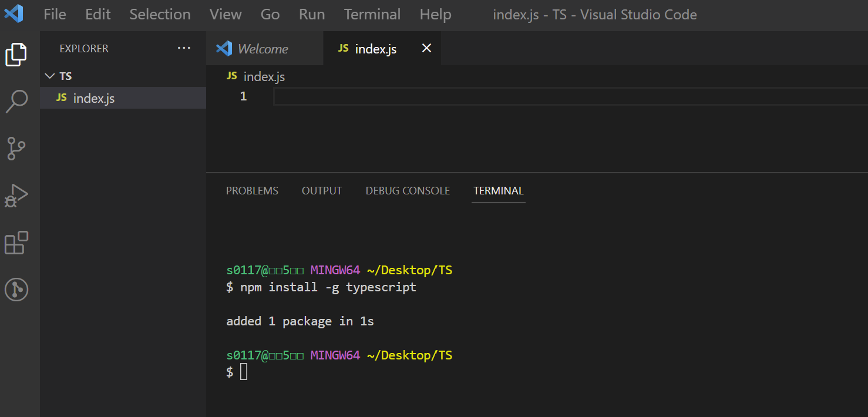868x417 pixels.
Task: Select the TERMINAL panel tab
Action: pyautogui.click(x=499, y=191)
